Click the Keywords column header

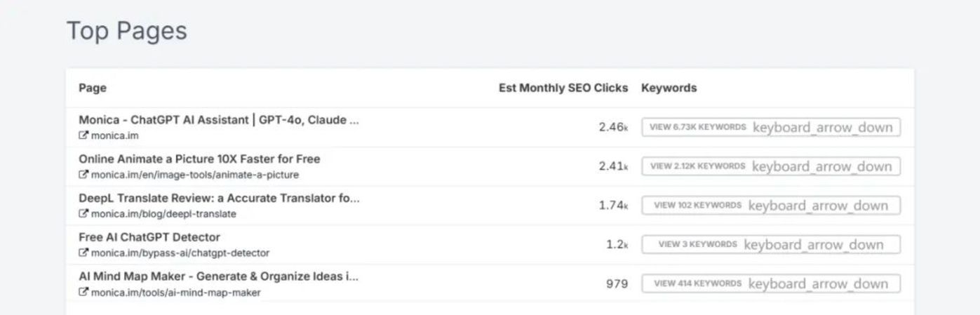(669, 88)
